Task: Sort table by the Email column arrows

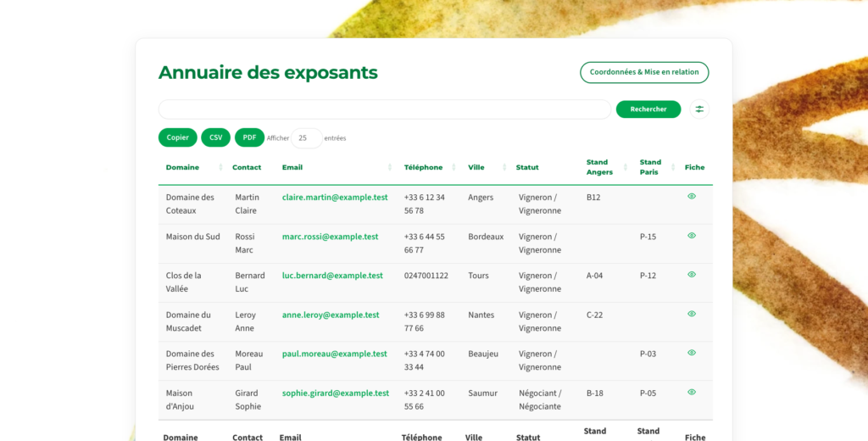Action: tap(390, 167)
